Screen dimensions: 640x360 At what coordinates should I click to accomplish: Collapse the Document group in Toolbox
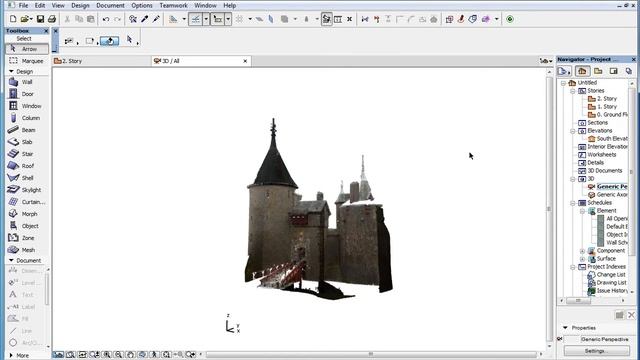(x=11, y=260)
